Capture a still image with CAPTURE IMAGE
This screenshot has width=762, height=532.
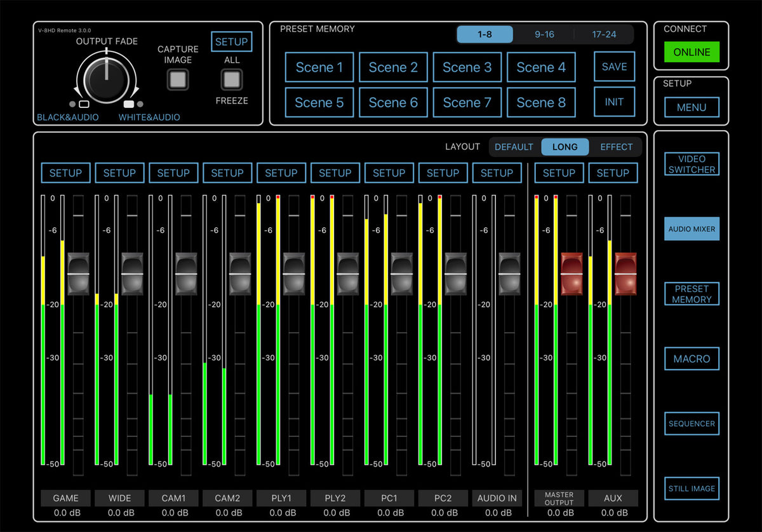point(177,79)
